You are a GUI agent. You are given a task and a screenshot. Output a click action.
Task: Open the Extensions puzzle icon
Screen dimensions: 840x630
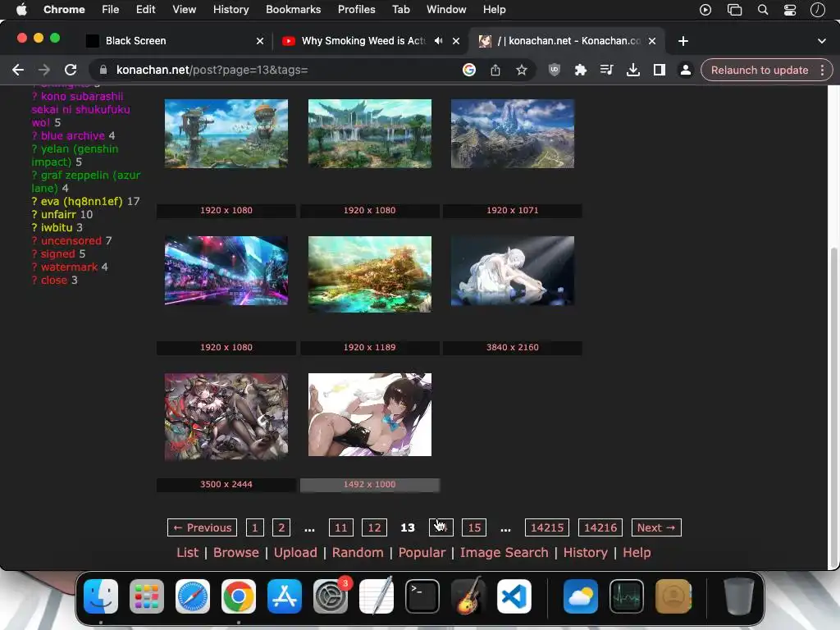click(x=580, y=71)
